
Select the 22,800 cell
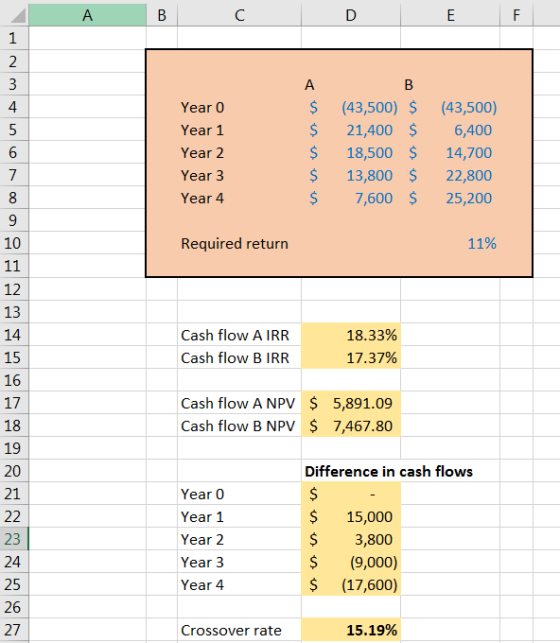[x=450, y=176]
